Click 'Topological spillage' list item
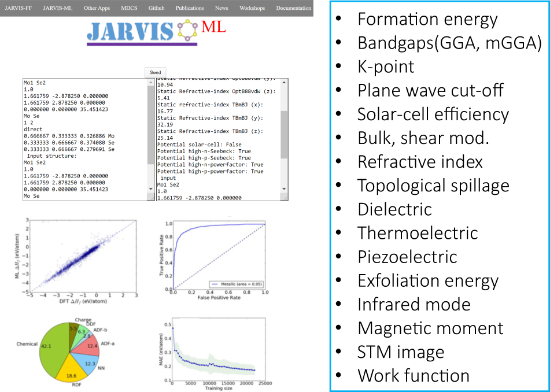This screenshot has width=550, height=392. (433, 186)
